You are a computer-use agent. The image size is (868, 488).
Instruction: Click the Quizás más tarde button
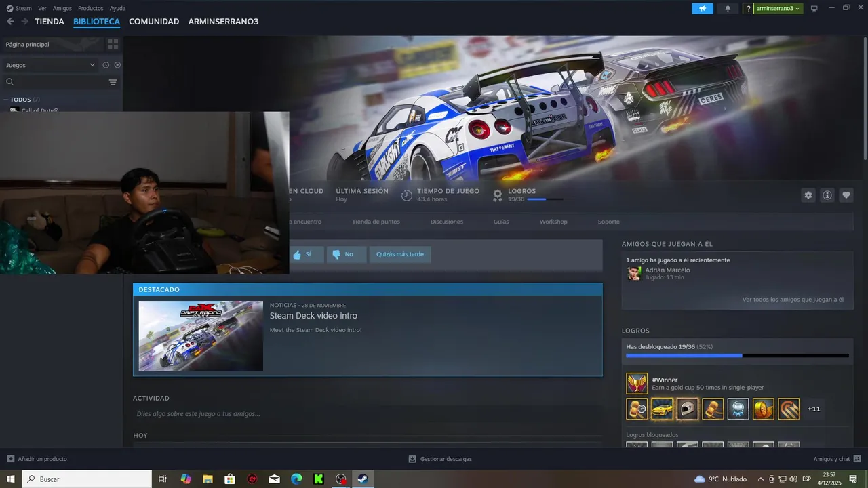(x=400, y=254)
